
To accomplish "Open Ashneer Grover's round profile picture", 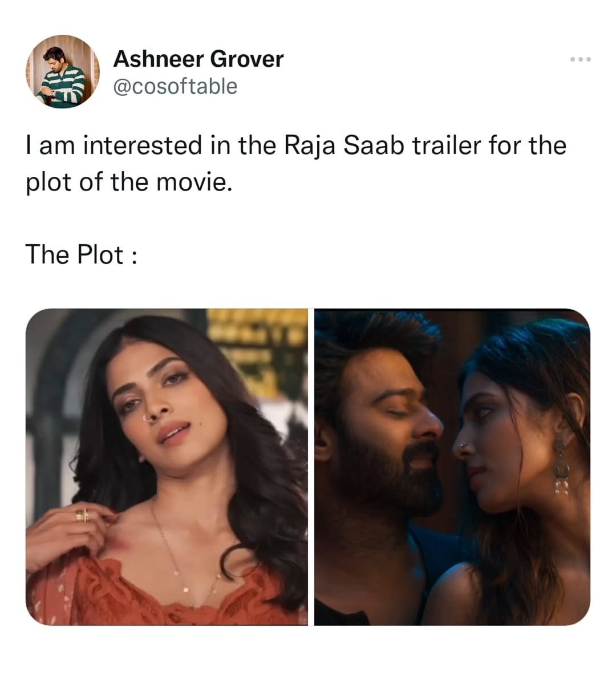I will point(63,71).
